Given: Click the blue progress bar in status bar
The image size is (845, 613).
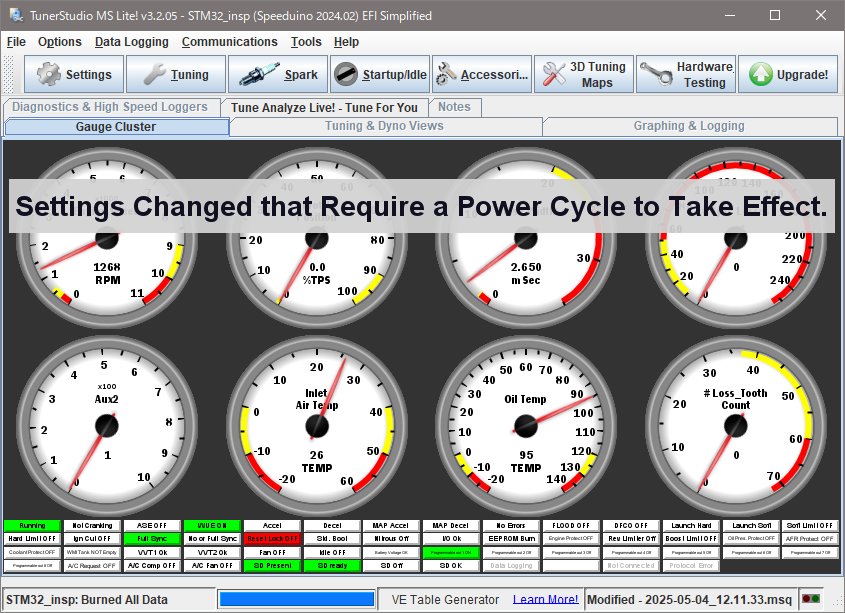Looking at the screenshot, I should (296, 599).
